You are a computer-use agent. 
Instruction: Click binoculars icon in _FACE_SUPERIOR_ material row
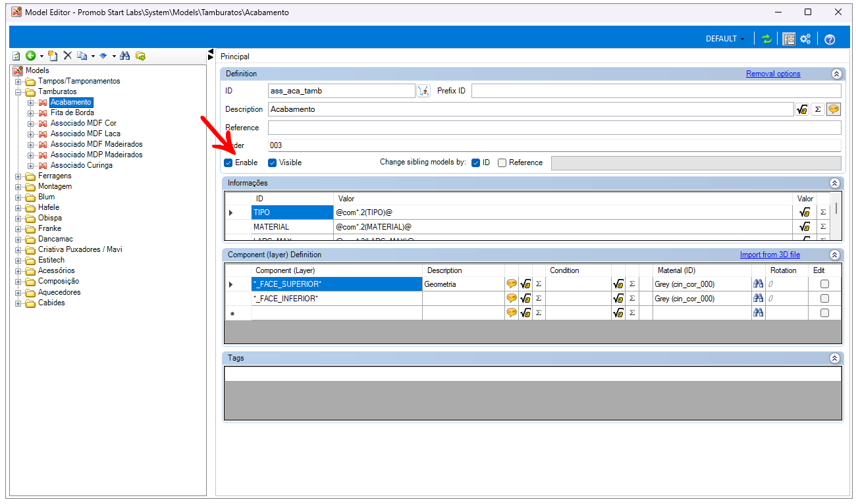(758, 284)
